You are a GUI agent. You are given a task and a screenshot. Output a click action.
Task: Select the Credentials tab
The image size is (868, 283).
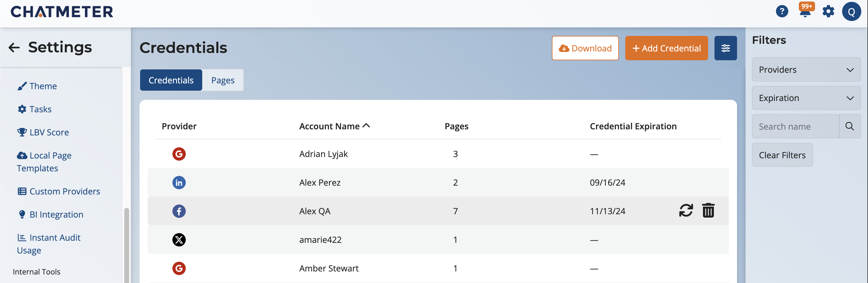[x=171, y=80]
